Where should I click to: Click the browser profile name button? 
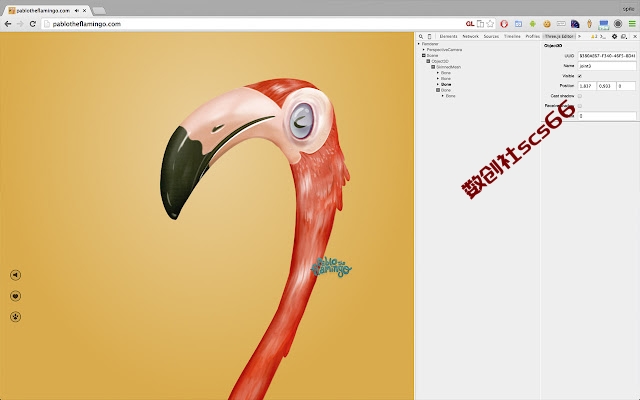[628, 9]
